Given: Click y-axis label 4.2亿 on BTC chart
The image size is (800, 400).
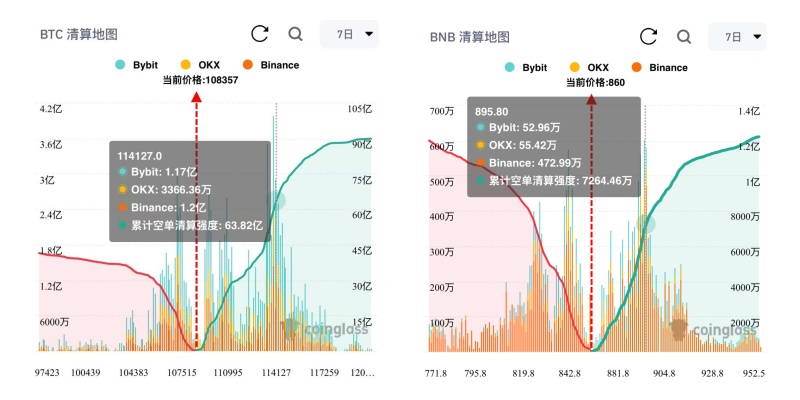Looking at the screenshot, I should click(x=51, y=109).
